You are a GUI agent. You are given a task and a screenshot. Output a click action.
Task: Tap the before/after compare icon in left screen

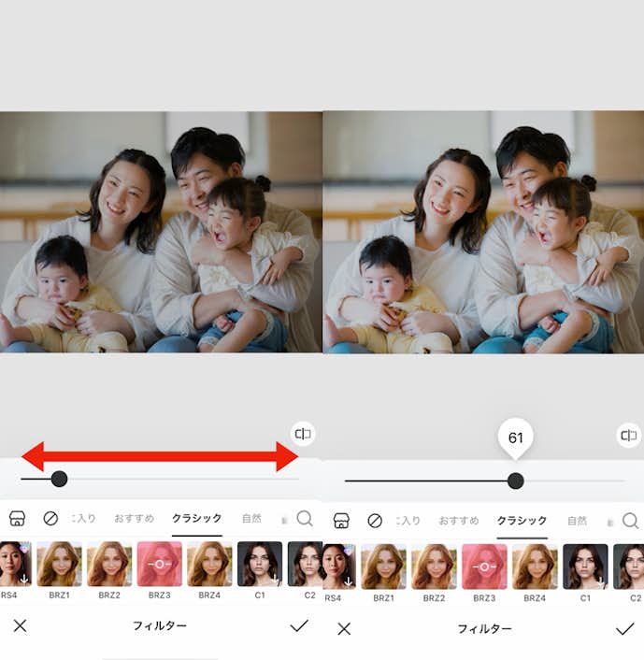[303, 434]
